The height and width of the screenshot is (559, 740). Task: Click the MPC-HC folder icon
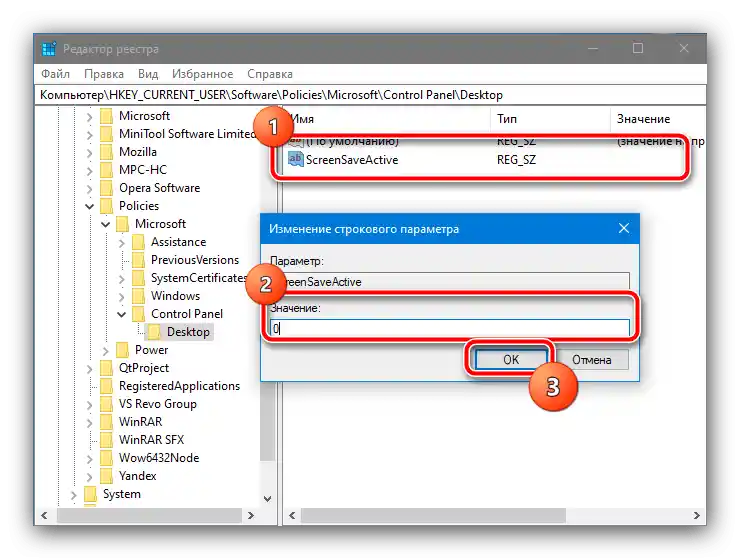tap(107, 170)
